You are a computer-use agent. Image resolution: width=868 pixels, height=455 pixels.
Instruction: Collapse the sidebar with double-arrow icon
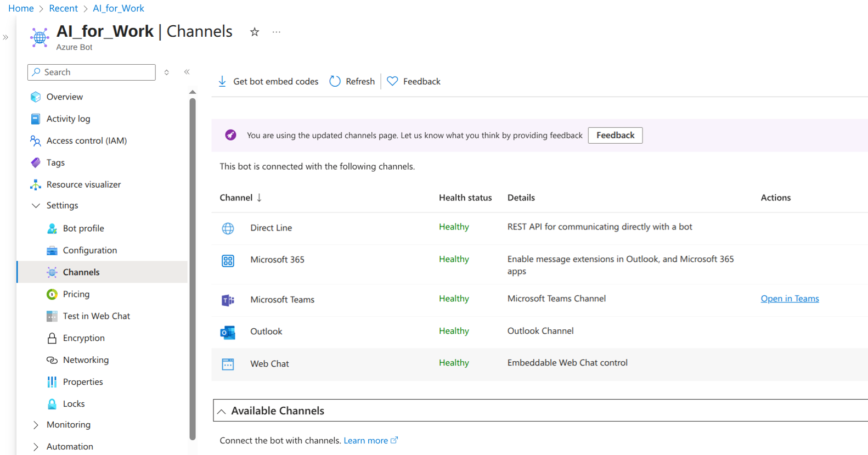[187, 72]
